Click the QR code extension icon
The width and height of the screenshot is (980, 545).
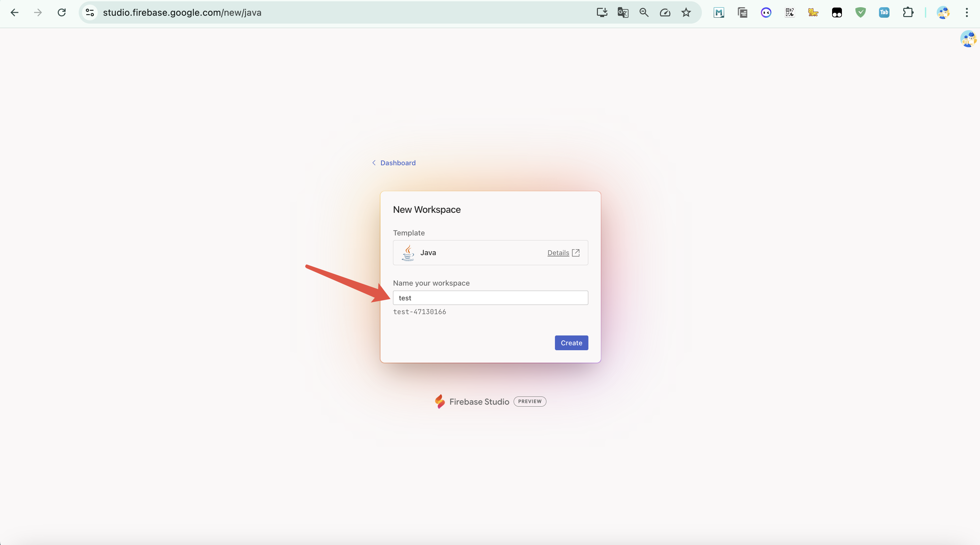click(789, 12)
